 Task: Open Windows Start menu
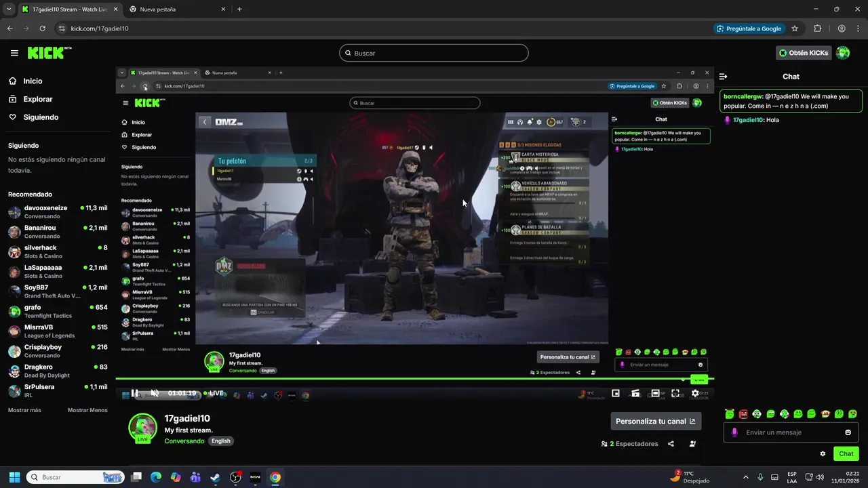pyautogui.click(x=14, y=477)
